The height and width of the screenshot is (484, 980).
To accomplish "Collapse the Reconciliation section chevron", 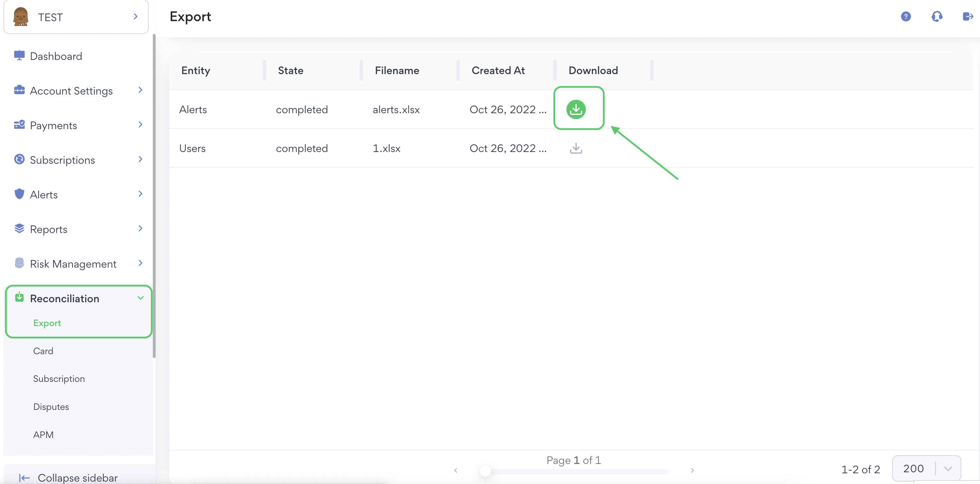I will coord(140,298).
